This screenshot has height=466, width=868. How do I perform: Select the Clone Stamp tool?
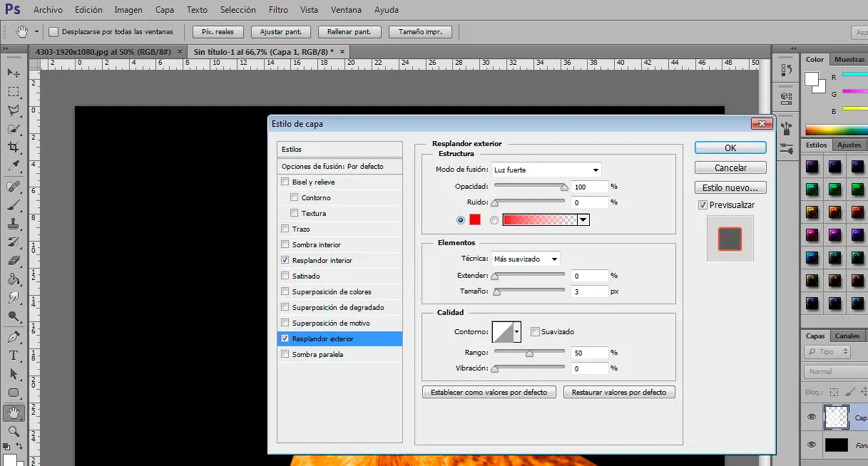tap(14, 224)
